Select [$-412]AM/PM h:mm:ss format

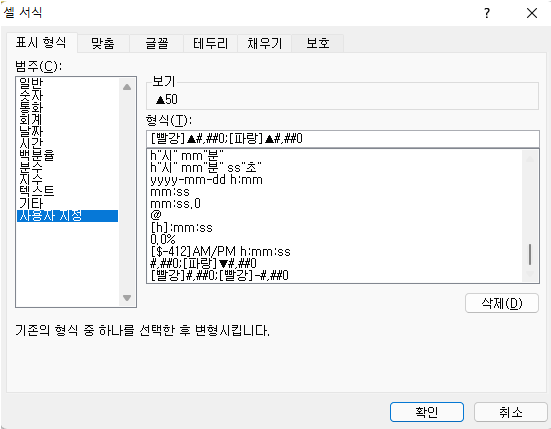click(336, 251)
